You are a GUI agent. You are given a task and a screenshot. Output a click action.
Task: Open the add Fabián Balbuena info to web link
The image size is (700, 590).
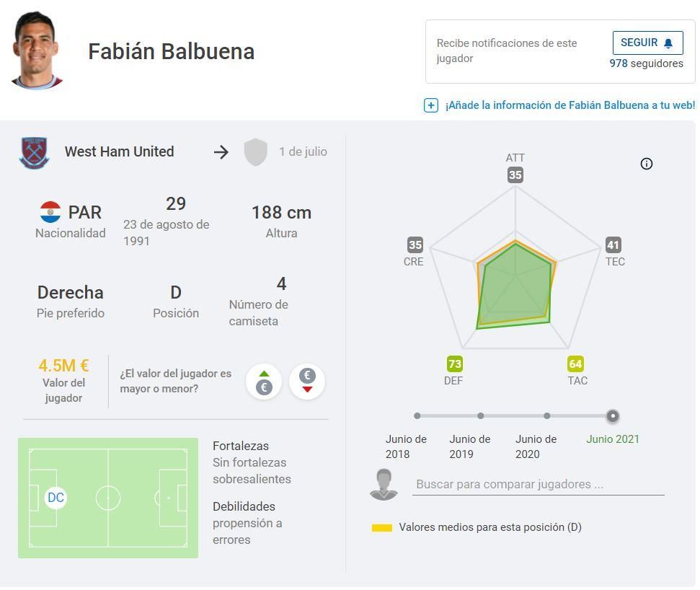tap(570, 105)
